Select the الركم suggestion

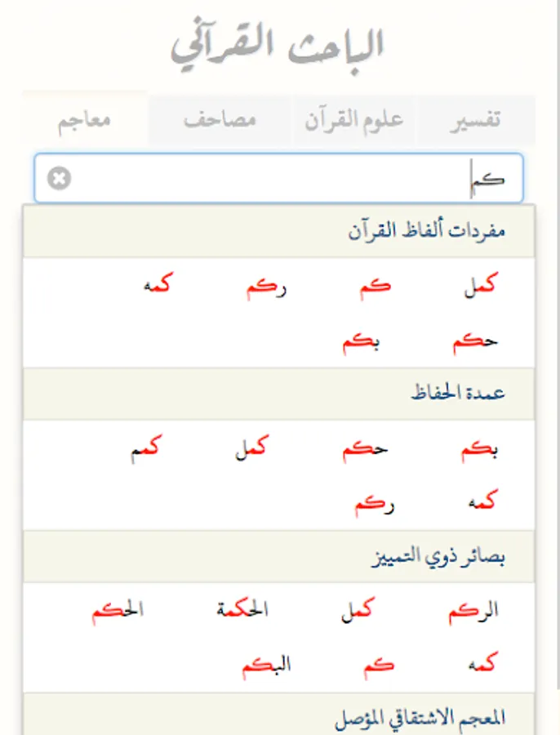473,611
